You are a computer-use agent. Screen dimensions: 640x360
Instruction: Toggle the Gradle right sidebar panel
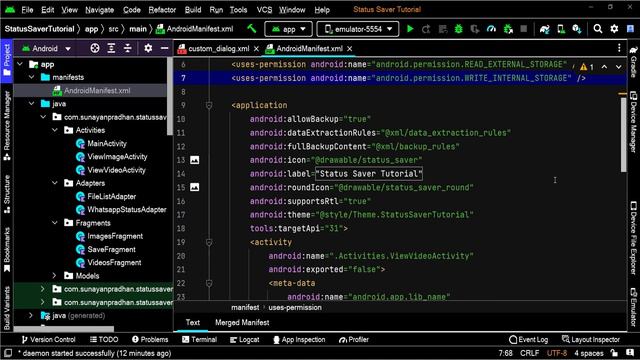point(633,62)
